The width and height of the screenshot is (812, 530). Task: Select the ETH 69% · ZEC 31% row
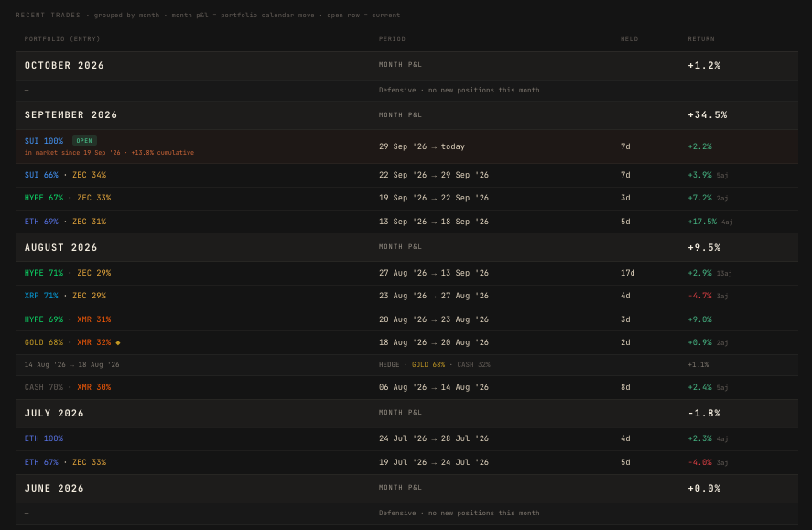click(x=406, y=222)
